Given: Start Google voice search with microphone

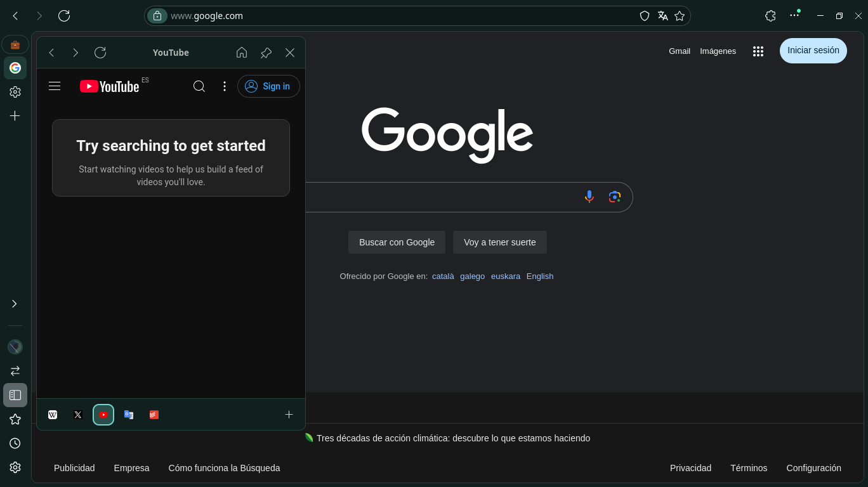Looking at the screenshot, I should click(x=589, y=197).
